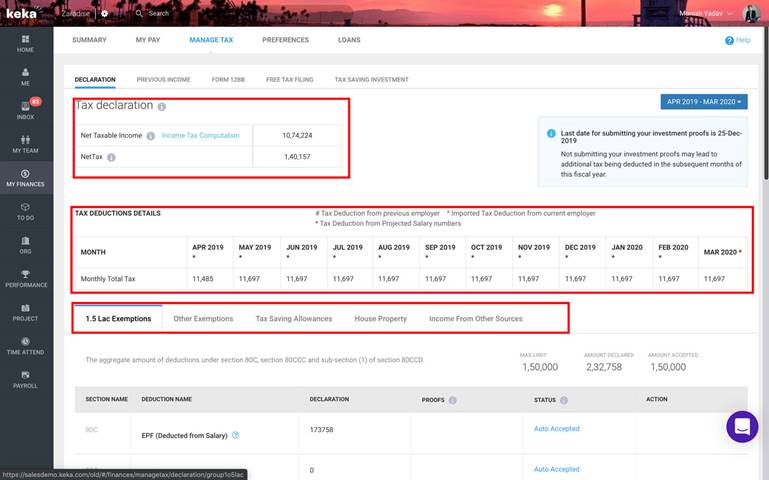Click the EPF declaration value 173758
This screenshot has height=480, width=769.
pyautogui.click(x=321, y=429)
